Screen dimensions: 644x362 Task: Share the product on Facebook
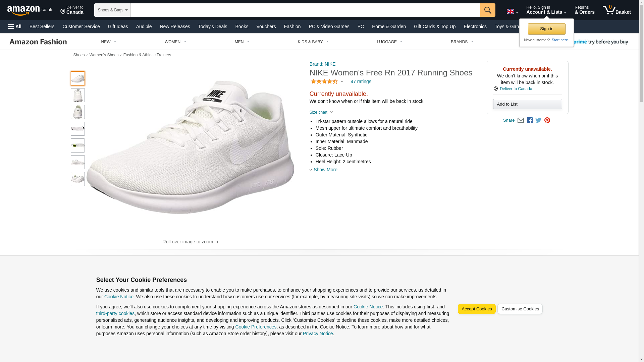(530, 120)
